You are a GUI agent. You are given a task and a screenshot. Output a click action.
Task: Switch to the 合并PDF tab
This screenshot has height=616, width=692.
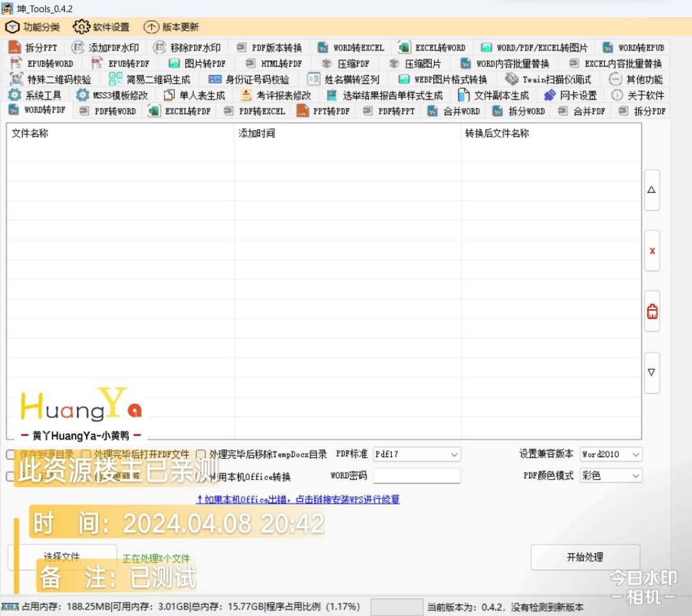pyautogui.click(x=581, y=111)
